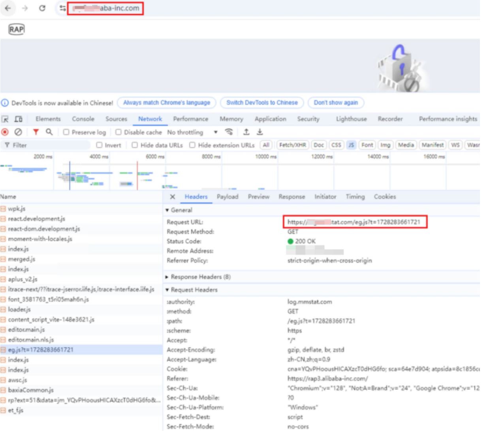The width and height of the screenshot is (504, 434).
Task: Switch to the Elements panel
Action: tap(48, 119)
